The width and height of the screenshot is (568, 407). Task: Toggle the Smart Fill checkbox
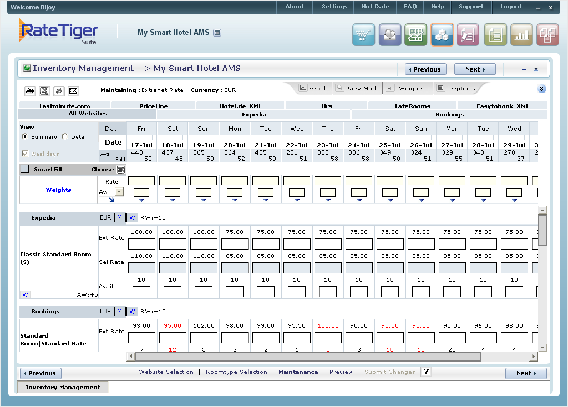25,169
